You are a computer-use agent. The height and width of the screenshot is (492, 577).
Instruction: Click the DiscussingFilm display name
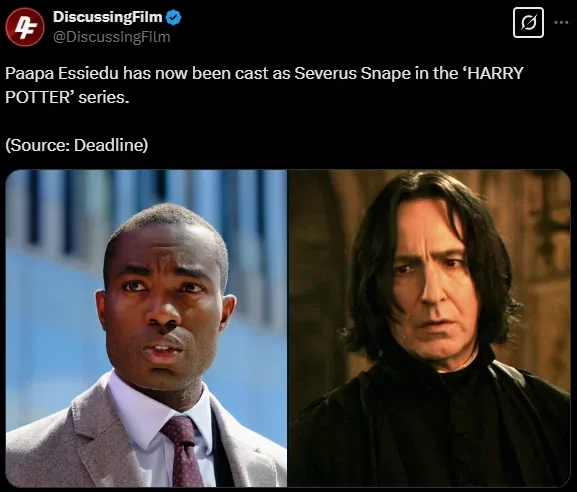click(107, 17)
